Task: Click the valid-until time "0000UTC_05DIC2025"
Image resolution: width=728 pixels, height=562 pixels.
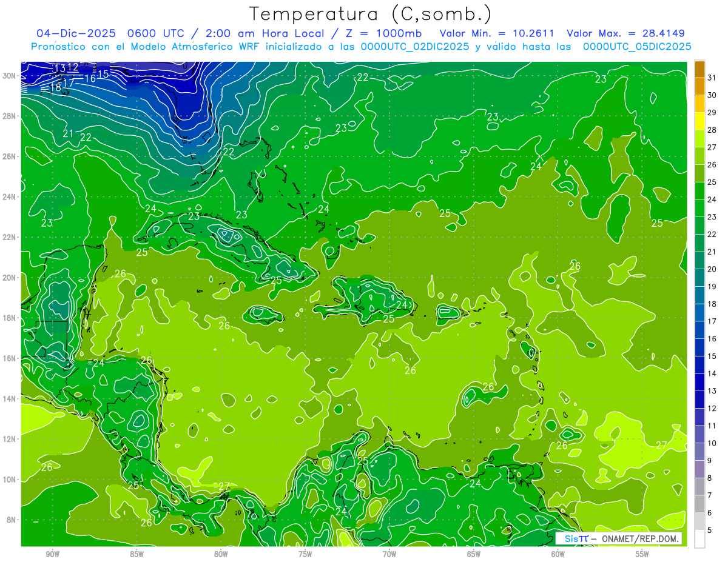Action: [636, 47]
